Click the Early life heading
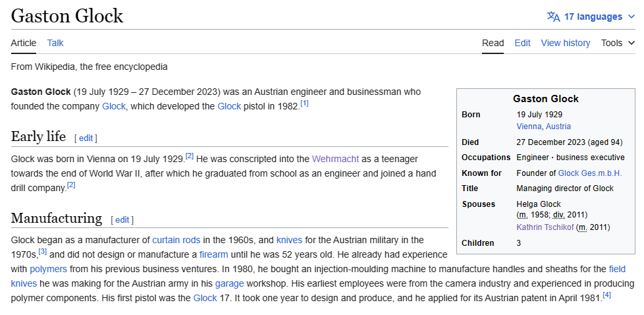644x315 pixels. point(38,136)
